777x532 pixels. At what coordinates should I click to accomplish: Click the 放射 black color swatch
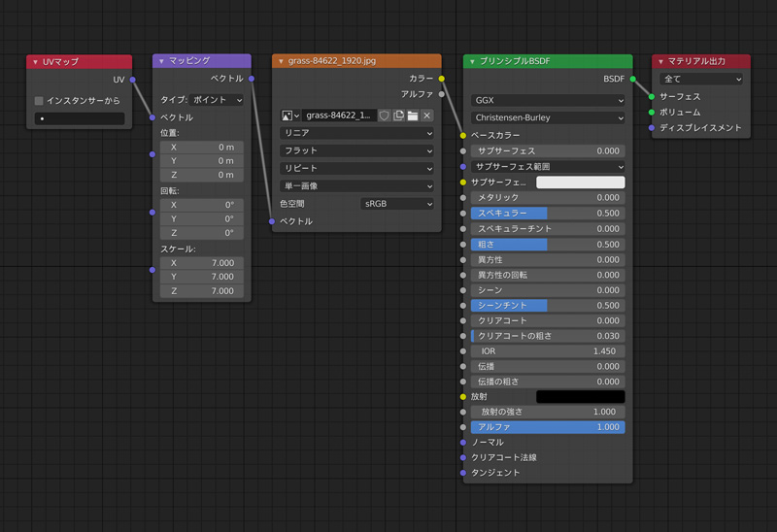(580, 397)
